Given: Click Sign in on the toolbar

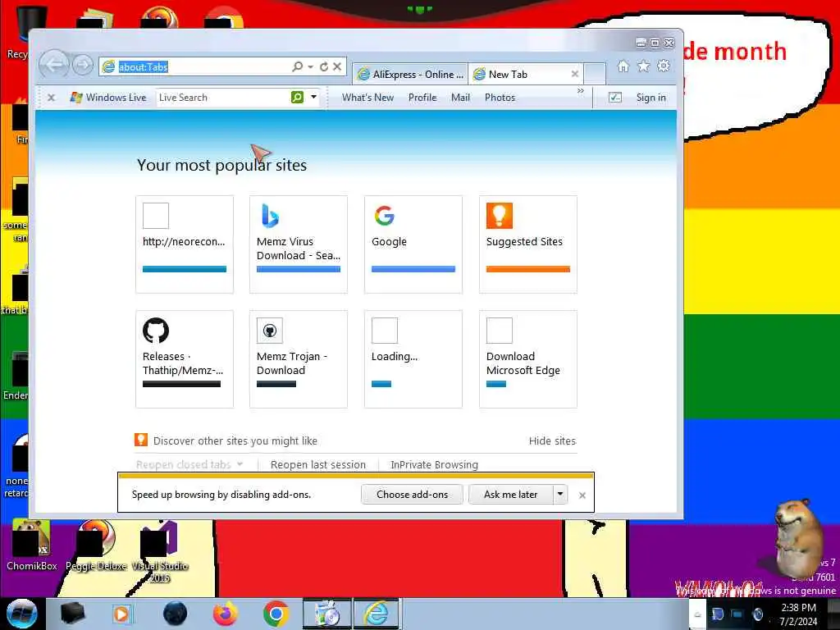Looking at the screenshot, I should [651, 98].
